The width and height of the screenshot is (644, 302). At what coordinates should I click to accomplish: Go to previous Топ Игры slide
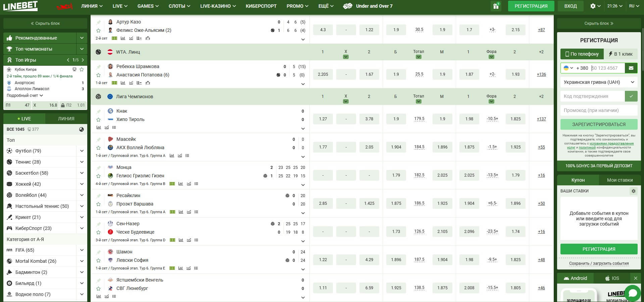coord(68,60)
